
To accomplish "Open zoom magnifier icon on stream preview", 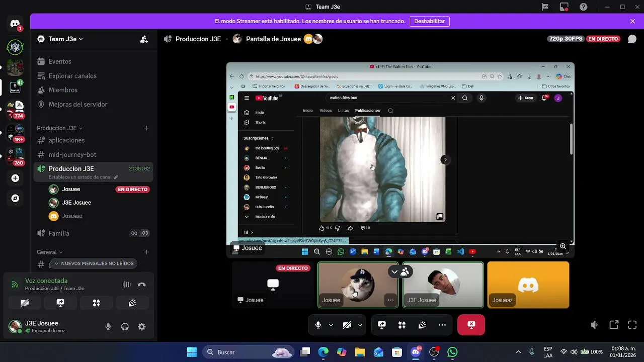I will pos(563,246).
